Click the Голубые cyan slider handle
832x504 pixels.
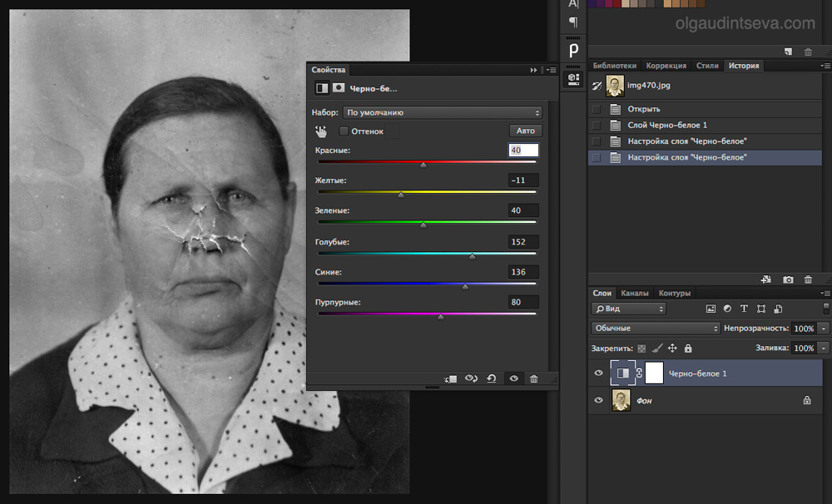[473, 256]
